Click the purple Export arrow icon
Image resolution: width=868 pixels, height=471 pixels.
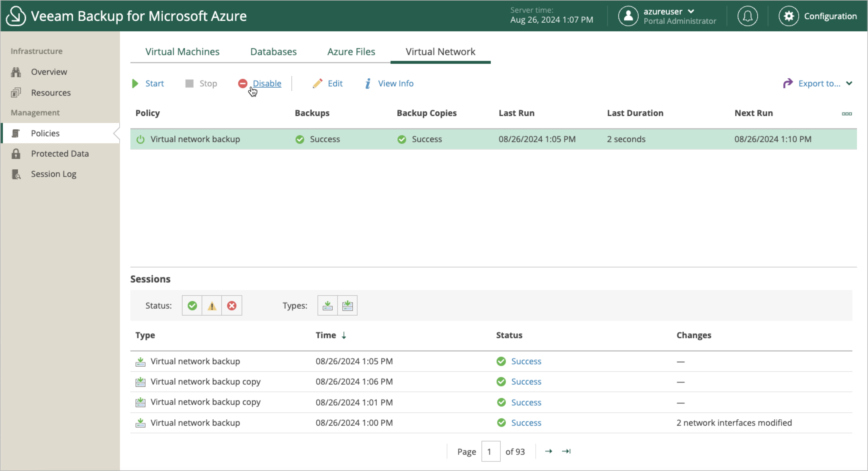788,83
